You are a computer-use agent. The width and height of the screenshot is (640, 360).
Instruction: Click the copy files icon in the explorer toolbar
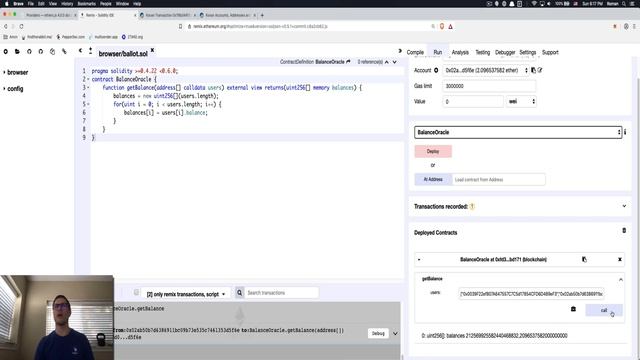pyautogui.click(x=52, y=52)
